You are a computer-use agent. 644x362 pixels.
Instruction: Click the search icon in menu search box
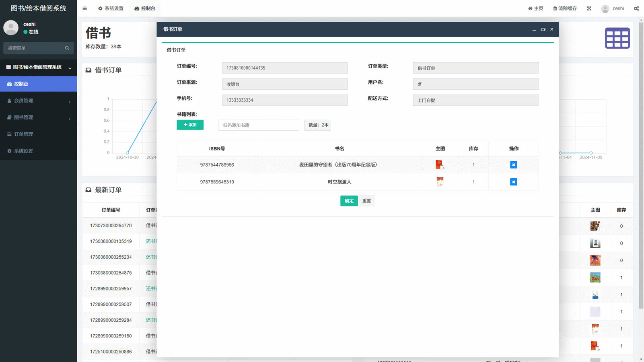67,48
